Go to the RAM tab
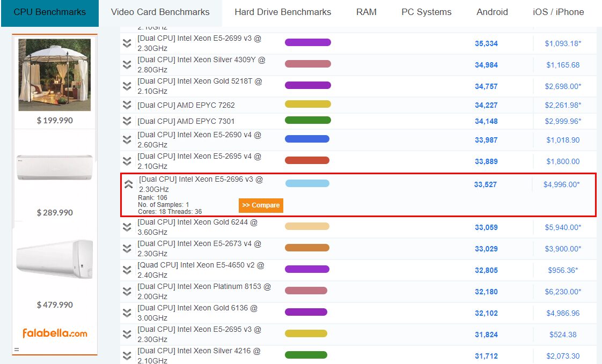The width and height of the screenshot is (602, 364). [x=366, y=12]
